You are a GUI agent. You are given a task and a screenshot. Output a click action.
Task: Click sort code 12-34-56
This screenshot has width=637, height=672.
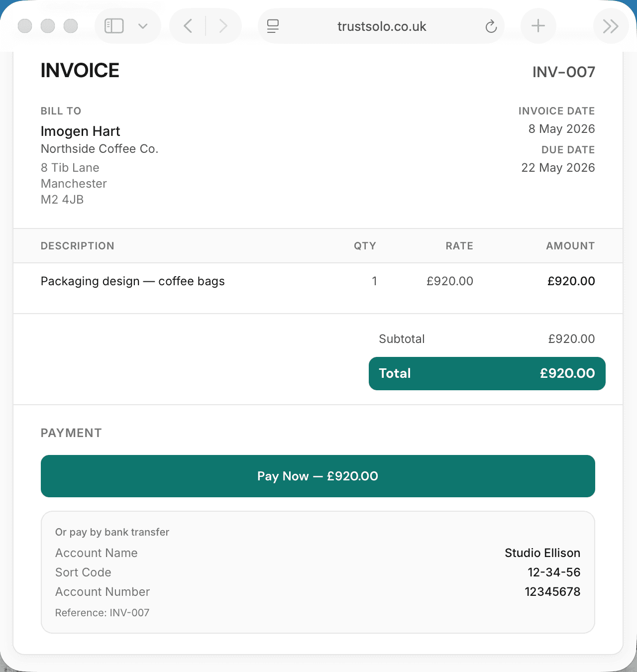tap(554, 572)
